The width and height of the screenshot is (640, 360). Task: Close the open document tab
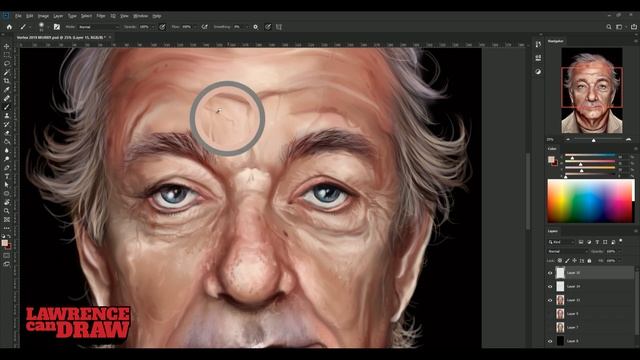110,37
